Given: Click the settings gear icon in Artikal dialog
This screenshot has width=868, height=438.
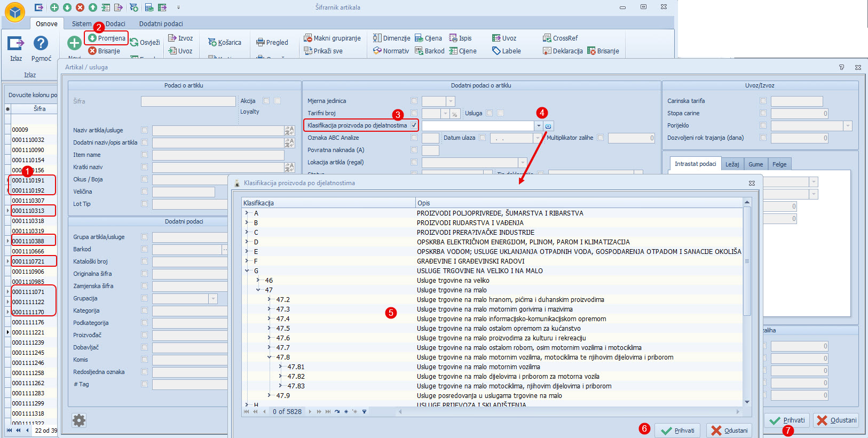Looking at the screenshot, I should 79,420.
